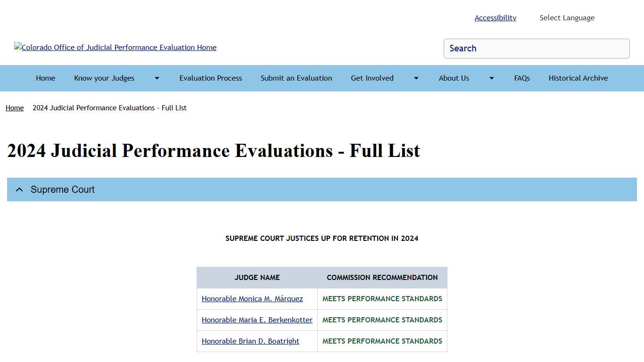Open the Historical Archive page

pyautogui.click(x=578, y=78)
